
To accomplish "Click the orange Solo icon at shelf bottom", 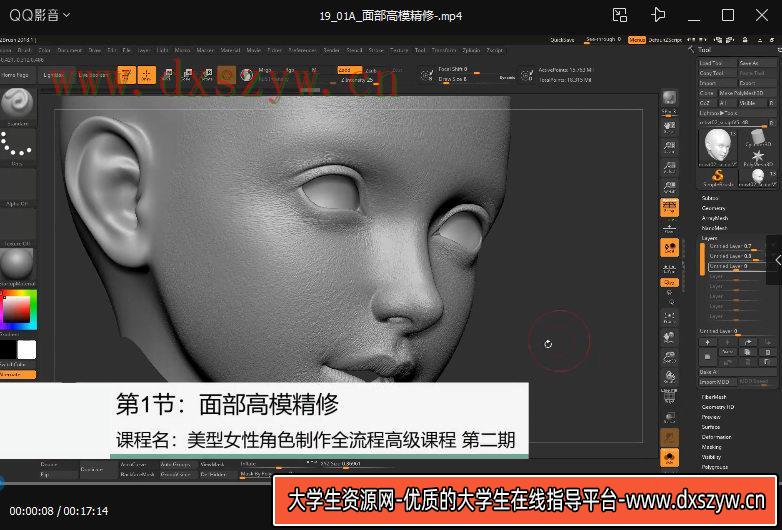I will 669,457.
